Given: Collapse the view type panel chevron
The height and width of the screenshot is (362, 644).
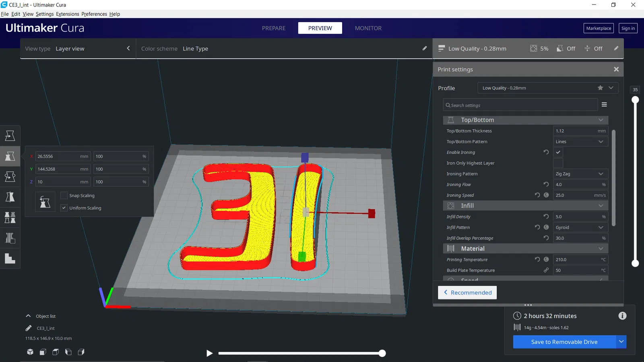Looking at the screenshot, I should pos(128,48).
